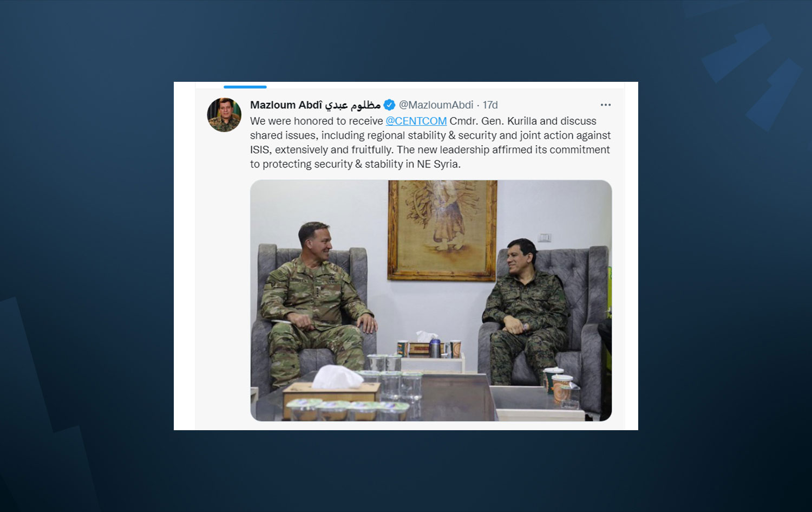Click the blue verified badge icon
Image resolution: width=812 pixels, height=512 pixels.
(x=389, y=105)
